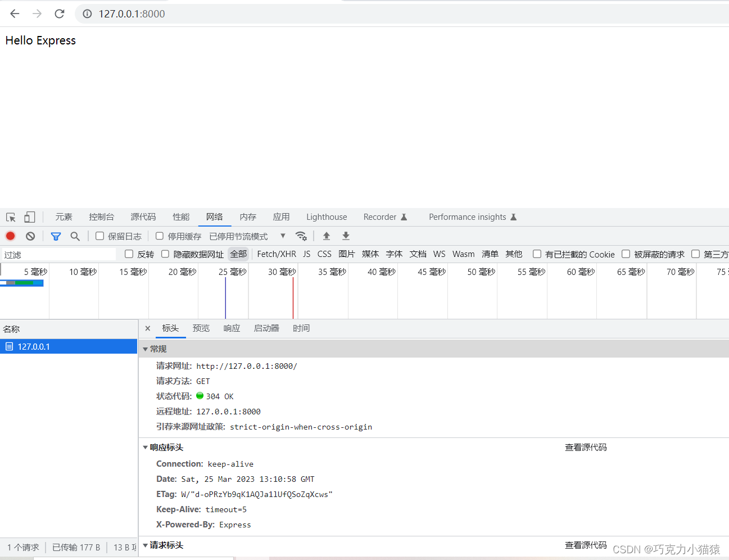The height and width of the screenshot is (560, 729).
Task: Click the 名称 column header
Action: click(69, 329)
